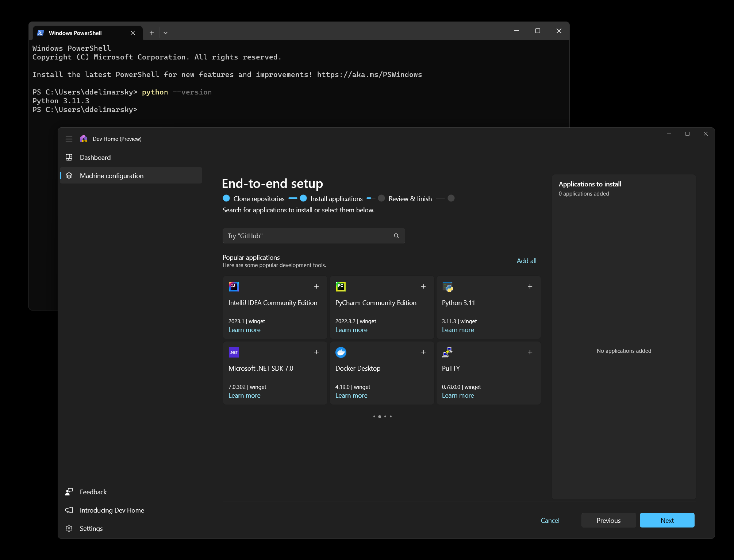Add PuTTY to install list
This screenshot has width=734, height=560.
point(530,352)
